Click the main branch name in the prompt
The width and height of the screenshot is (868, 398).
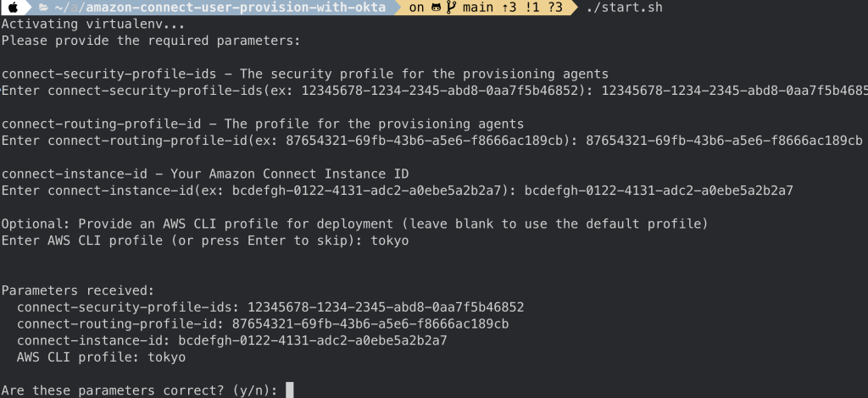[477, 8]
